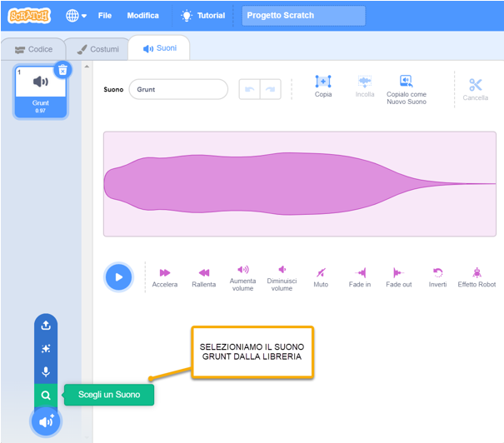Apply the Fade in effect

coord(360,277)
